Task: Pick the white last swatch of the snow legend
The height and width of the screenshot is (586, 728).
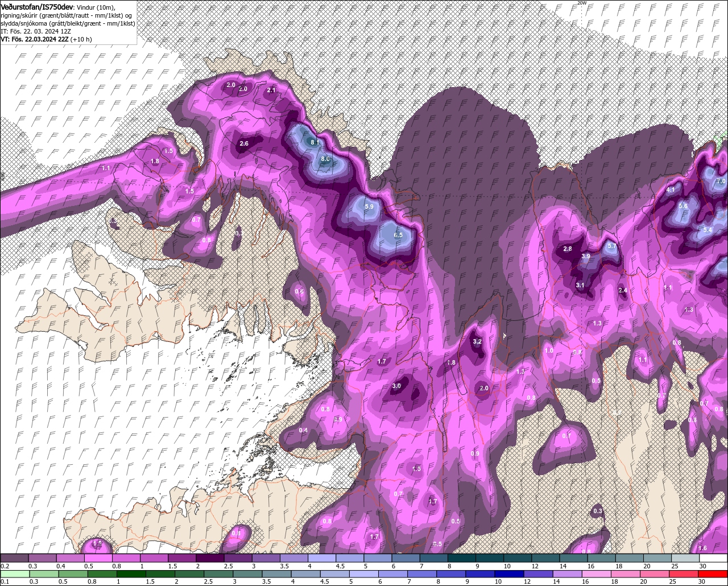Action: 714,558
